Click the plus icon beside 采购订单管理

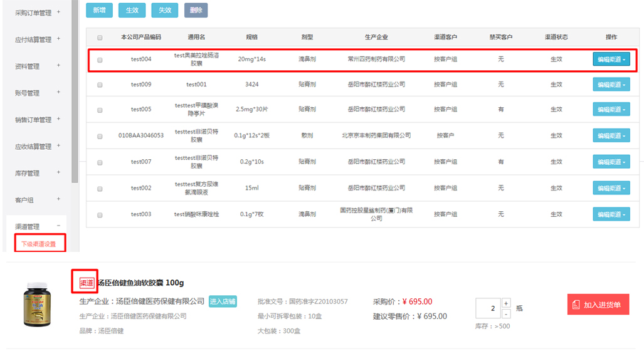tap(58, 12)
